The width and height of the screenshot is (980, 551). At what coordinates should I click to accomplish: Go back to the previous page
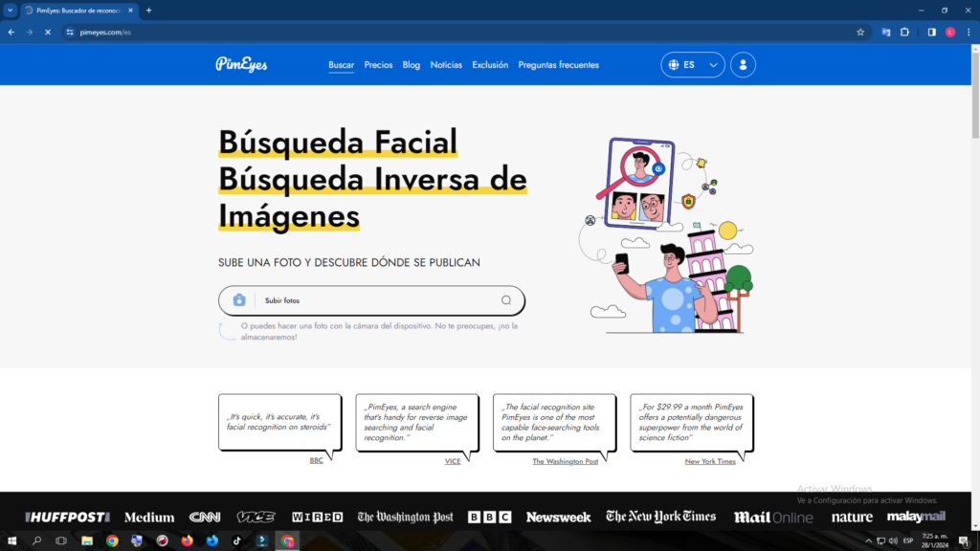click(x=11, y=32)
